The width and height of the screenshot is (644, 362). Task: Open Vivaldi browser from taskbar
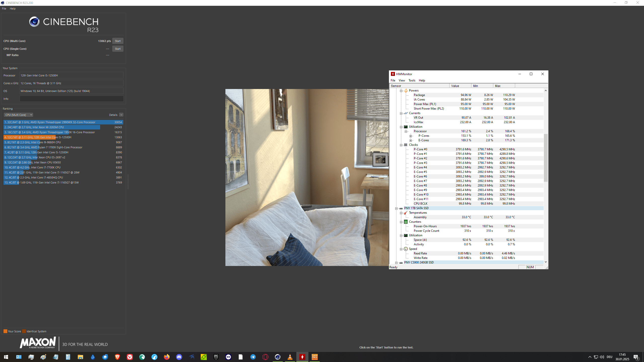click(x=130, y=357)
